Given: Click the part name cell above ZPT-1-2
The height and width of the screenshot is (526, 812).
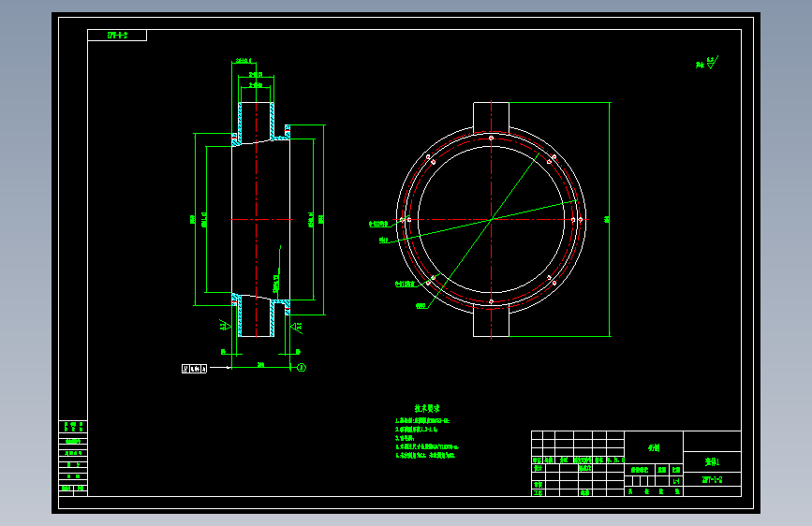Looking at the screenshot, I should [x=712, y=461].
